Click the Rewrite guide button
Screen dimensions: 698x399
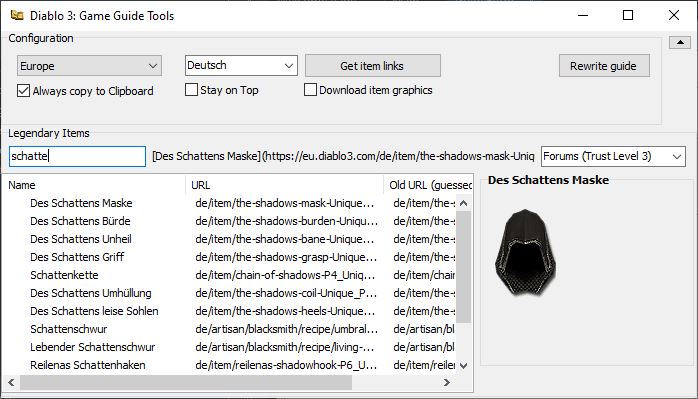tap(604, 66)
